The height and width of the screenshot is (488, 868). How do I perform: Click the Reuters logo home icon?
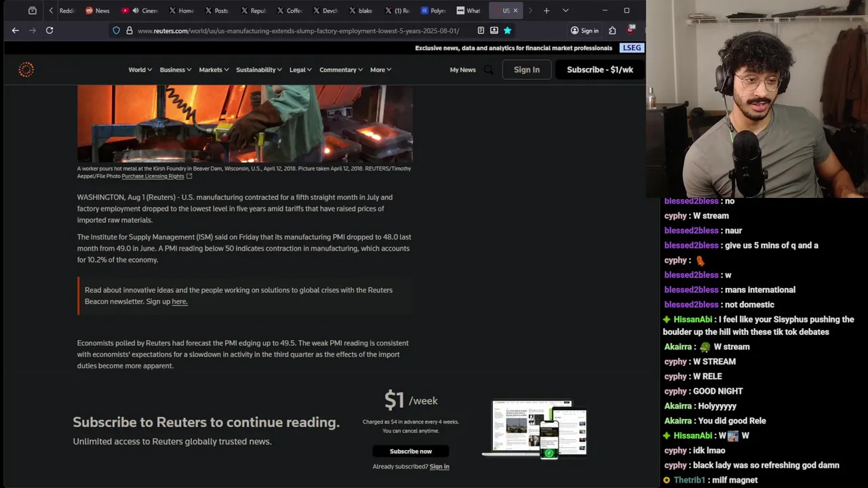pos(26,70)
